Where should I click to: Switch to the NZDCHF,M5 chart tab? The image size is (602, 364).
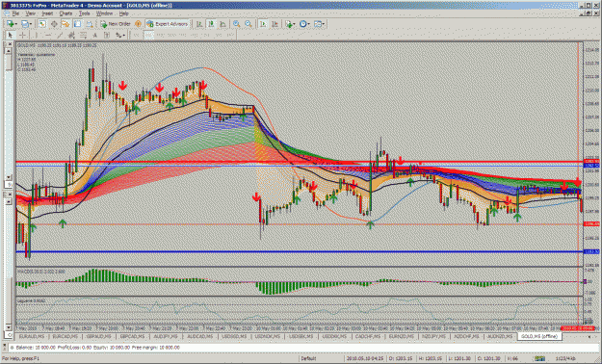(x=466, y=336)
